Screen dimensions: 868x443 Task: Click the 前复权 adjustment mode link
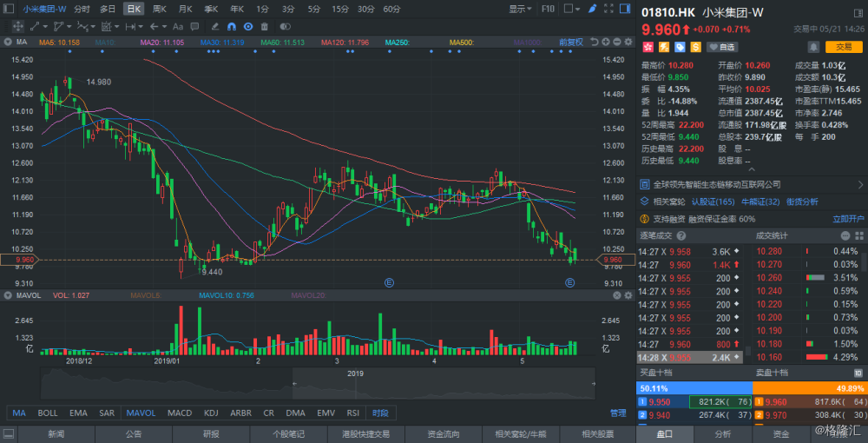[x=571, y=42]
